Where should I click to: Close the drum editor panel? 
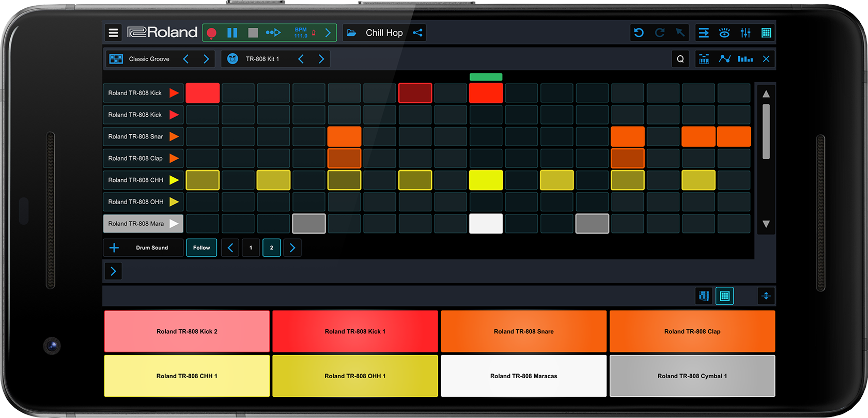(x=766, y=59)
